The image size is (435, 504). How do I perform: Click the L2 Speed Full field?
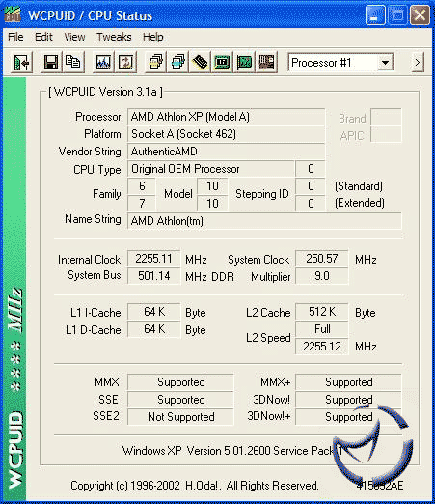coord(322,329)
